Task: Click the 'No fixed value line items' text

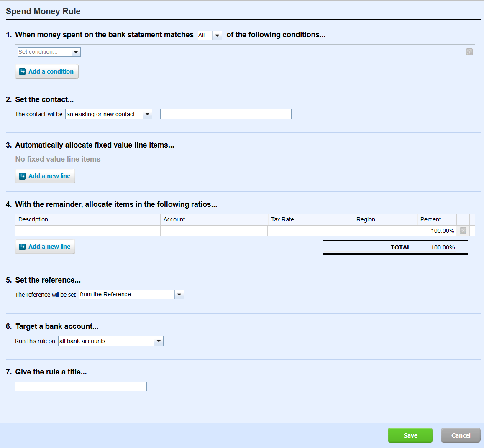Action: click(x=58, y=159)
